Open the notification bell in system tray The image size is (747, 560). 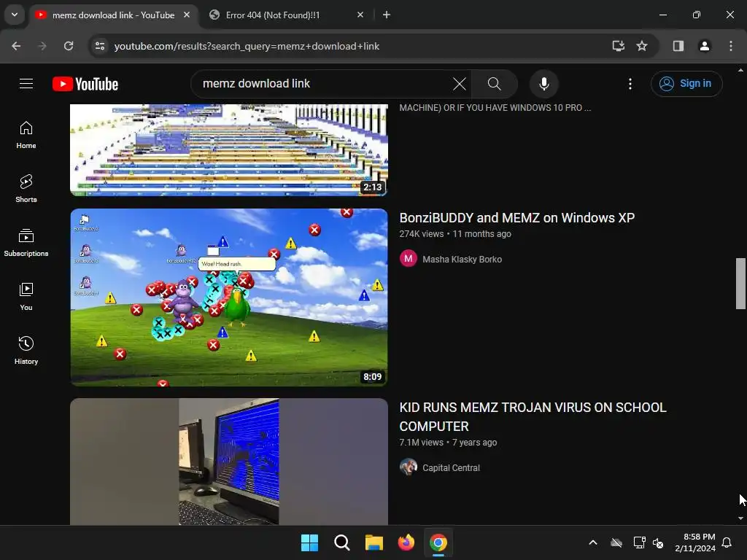click(727, 542)
